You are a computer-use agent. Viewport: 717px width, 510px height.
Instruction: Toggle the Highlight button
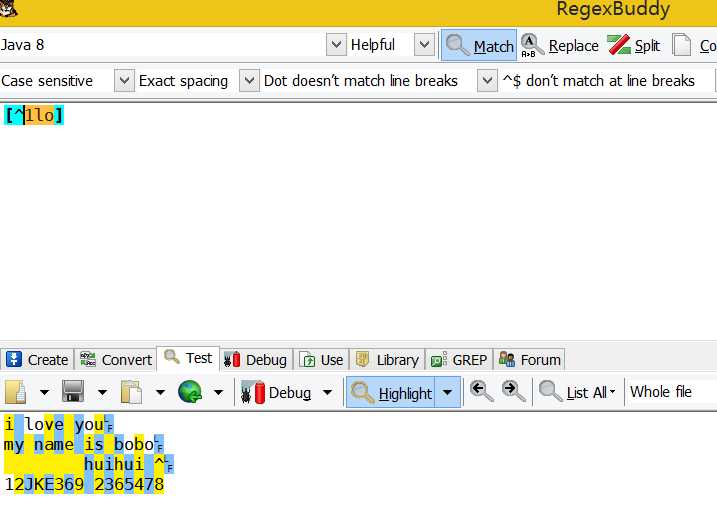click(x=391, y=392)
